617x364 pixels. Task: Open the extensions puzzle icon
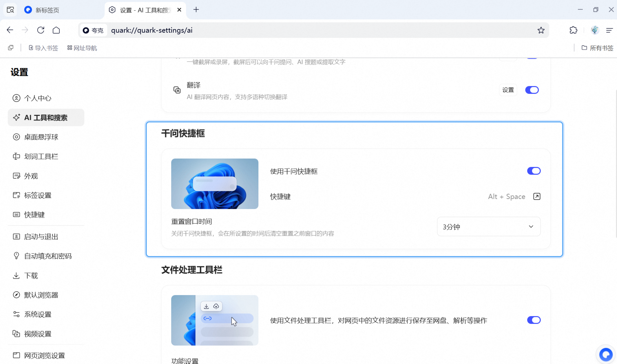(x=573, y=30)
